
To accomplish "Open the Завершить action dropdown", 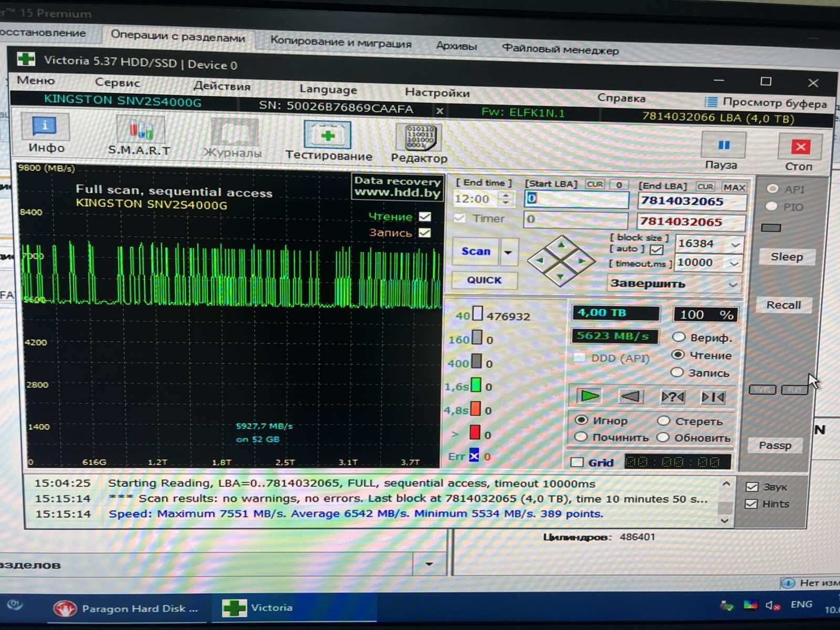I will point(675,284).
